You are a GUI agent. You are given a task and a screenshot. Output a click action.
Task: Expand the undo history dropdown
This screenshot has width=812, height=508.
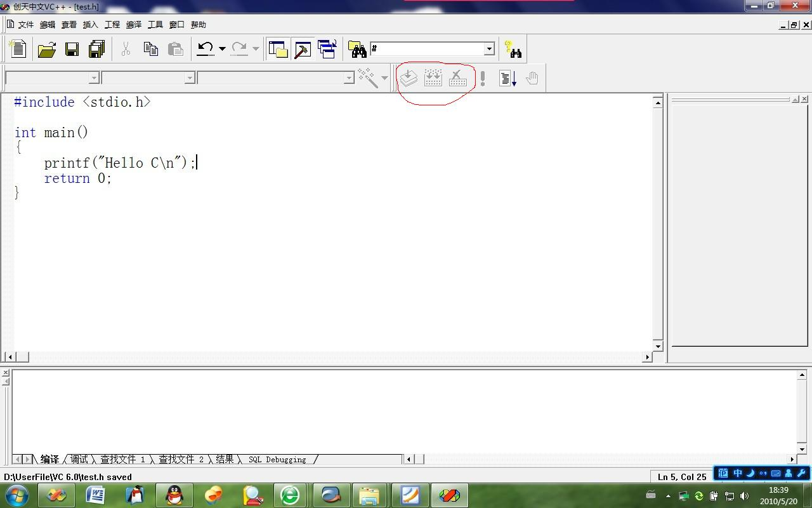point(222,49)
